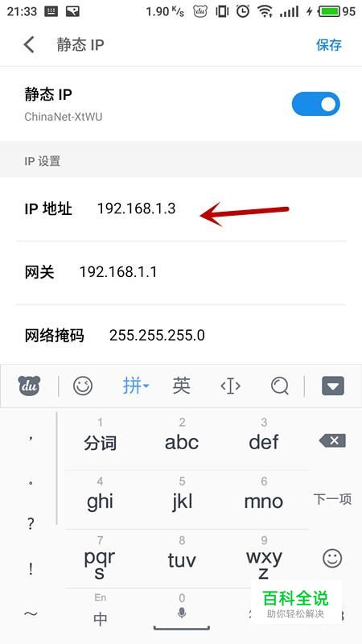The height and width of the screenshot is (644, 362).
Task: Open the Baidu du bear keyboard menu
Action: tap(29, 386)
